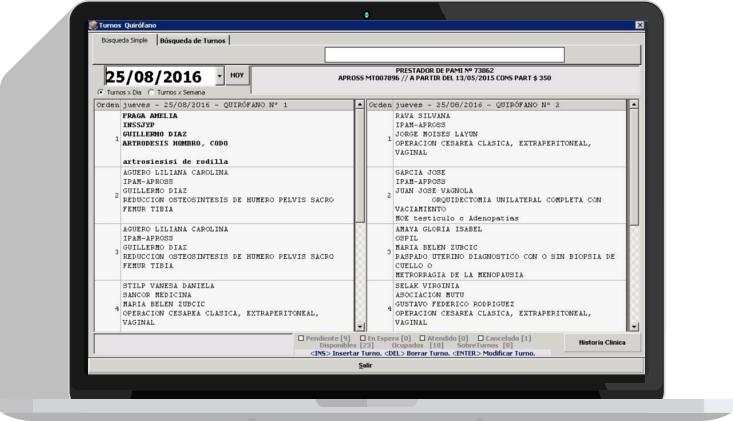Switch to Búsqueda Simple tab
This screenshot has width=733, height=421.
[124, 41]
